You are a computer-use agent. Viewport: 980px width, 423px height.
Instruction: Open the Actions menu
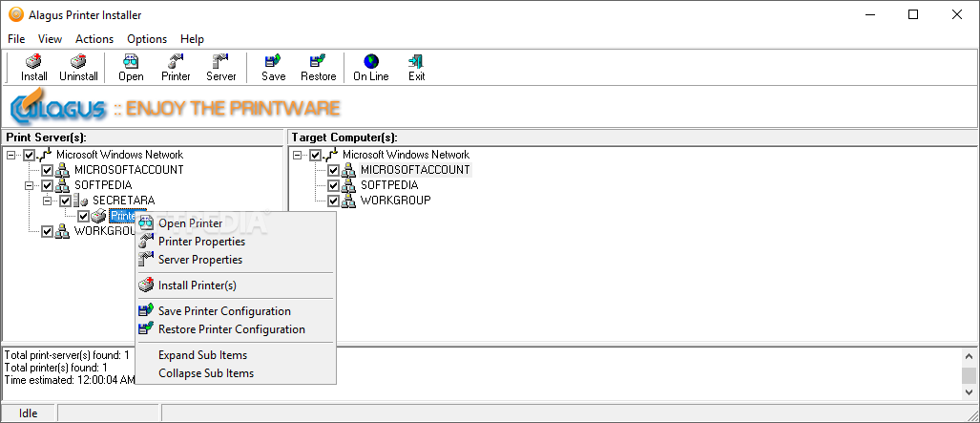tap(94, 39)
